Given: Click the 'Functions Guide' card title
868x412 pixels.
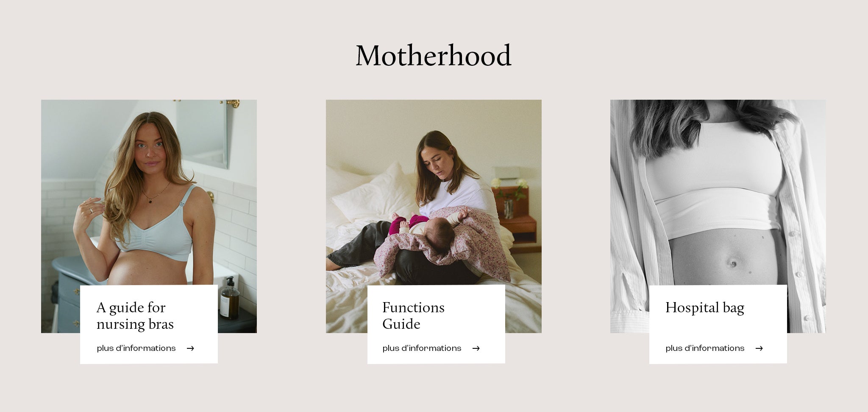Looking at the screenshot, I should 413,316.
